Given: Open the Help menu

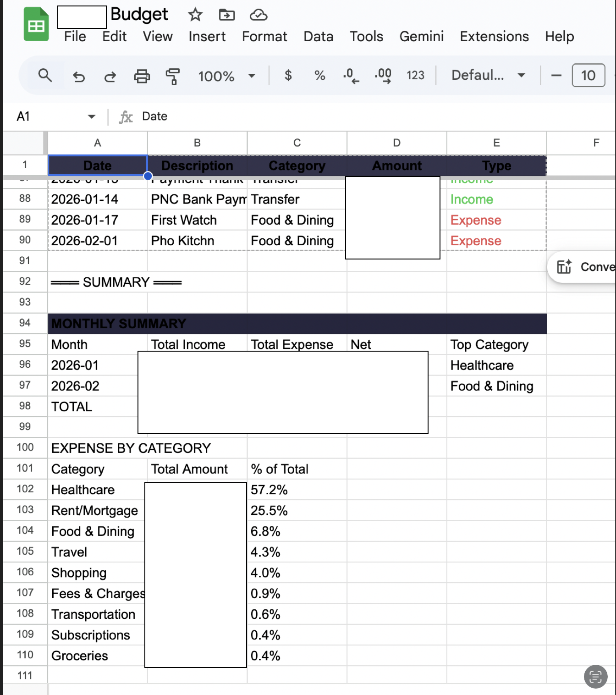Looking at the screenshot, I should [560, 36].
